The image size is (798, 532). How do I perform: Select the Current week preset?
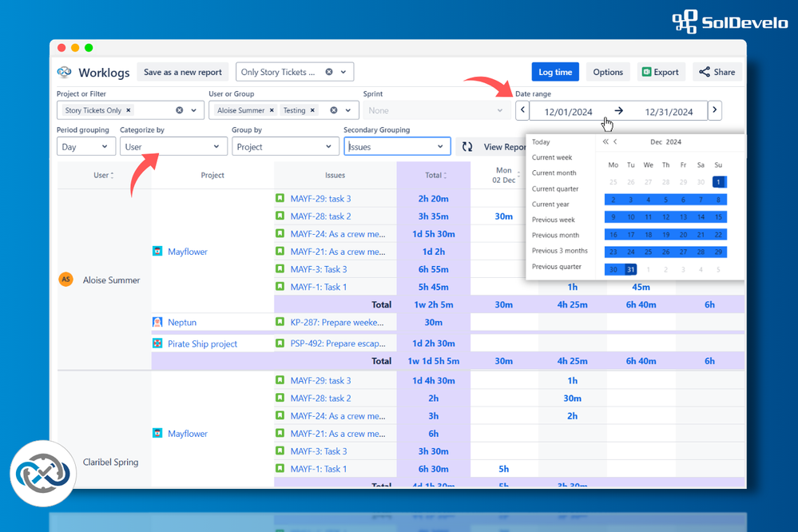tap(552, 157)
